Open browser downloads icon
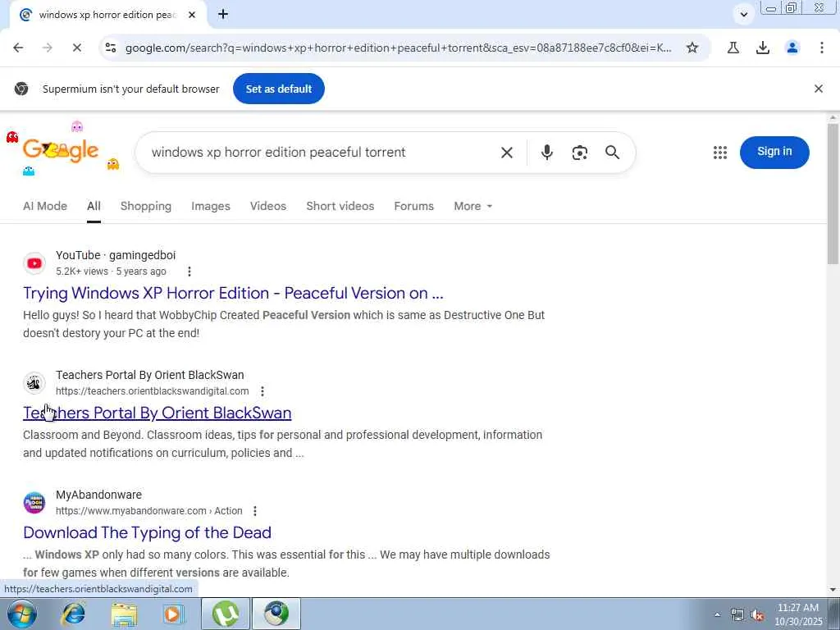Image resolution: width=840 pixels, height=630 pixels. point(763,48)
